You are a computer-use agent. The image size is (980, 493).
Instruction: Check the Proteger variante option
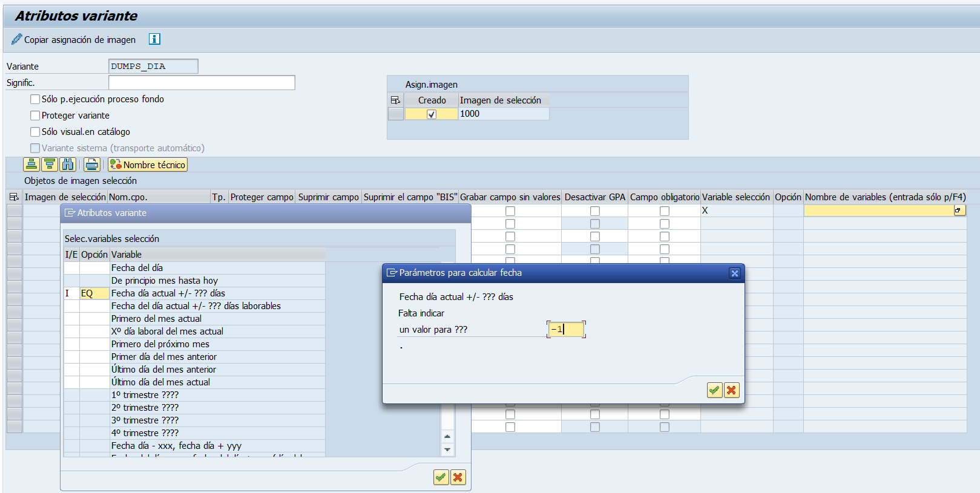pyautogui.click(x=35, y=116)
